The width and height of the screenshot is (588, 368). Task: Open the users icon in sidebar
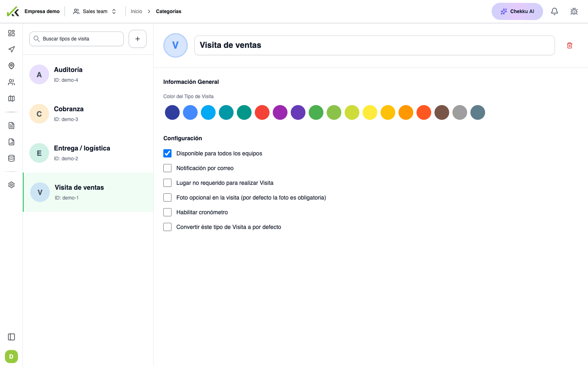point(11,82)
